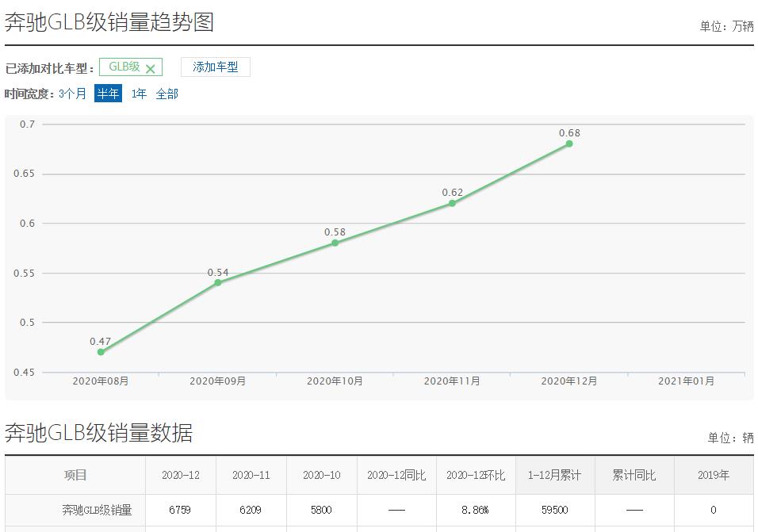758x532 pixels.
Task: Click the 0 value under 2019年
Action: point(713,510)
